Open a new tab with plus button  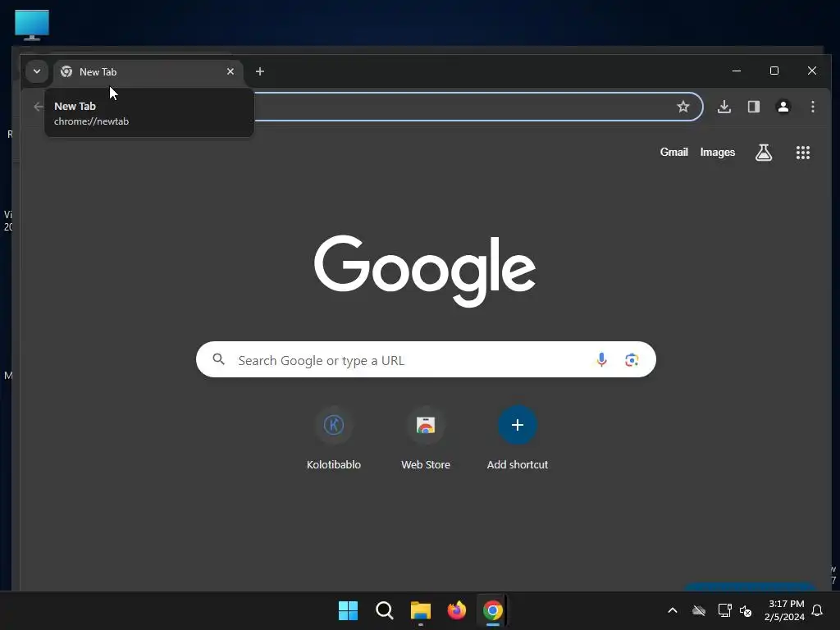click(260, 71)
